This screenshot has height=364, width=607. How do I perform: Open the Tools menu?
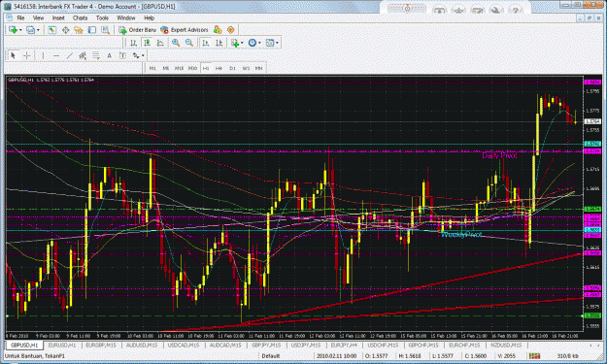click(102, 17)
